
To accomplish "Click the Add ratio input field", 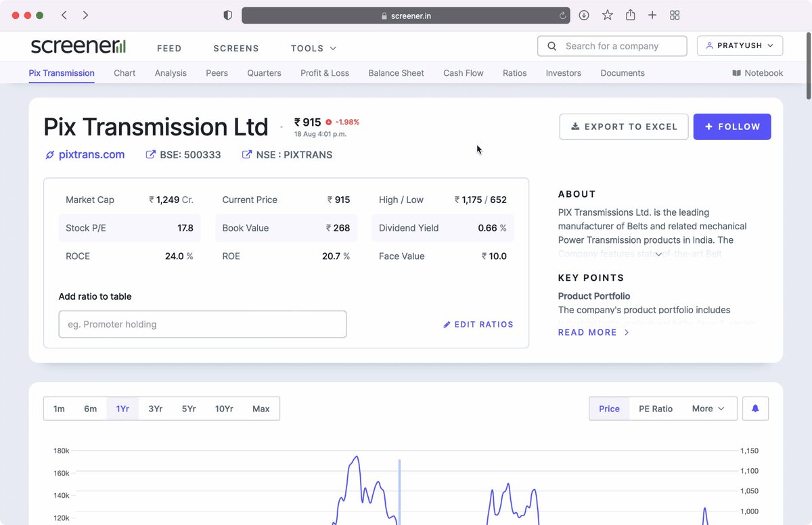I will click(x=202, y=324).
